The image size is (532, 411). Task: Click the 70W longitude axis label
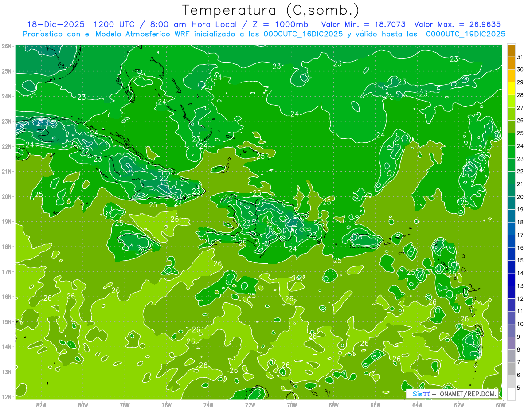click(292, 405)
